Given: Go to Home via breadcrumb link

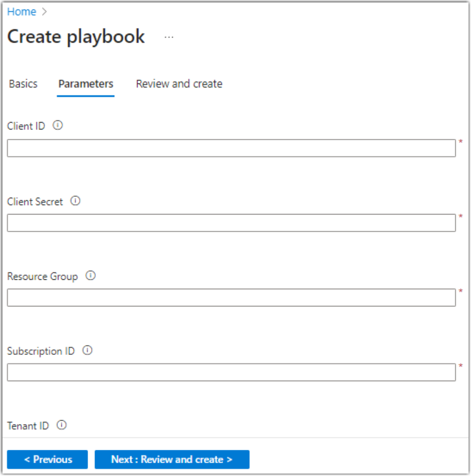Looking at the screenshot, I should (x=21, y=12).
